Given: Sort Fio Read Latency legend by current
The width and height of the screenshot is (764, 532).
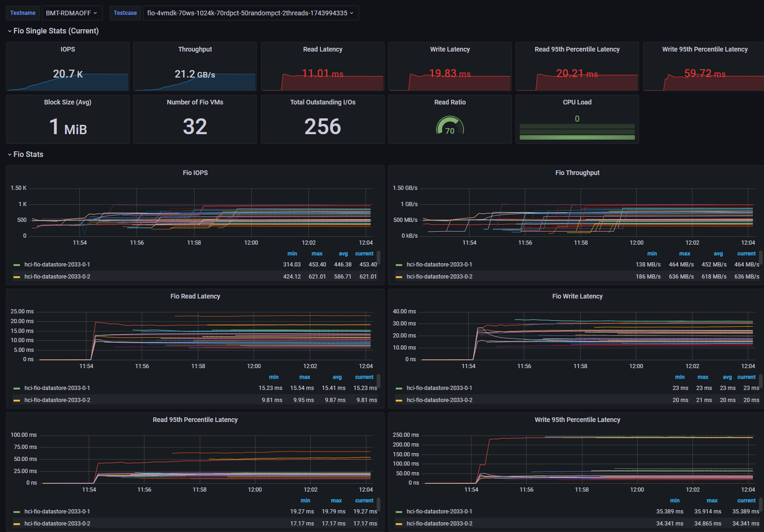Looking at the screenshot, I should [x=364, y=377].
